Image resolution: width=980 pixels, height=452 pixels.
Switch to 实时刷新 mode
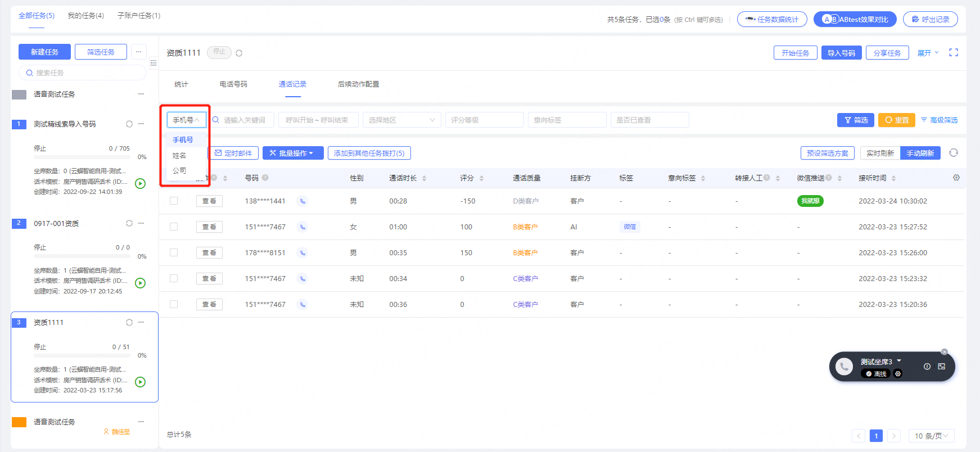(880, 153)
